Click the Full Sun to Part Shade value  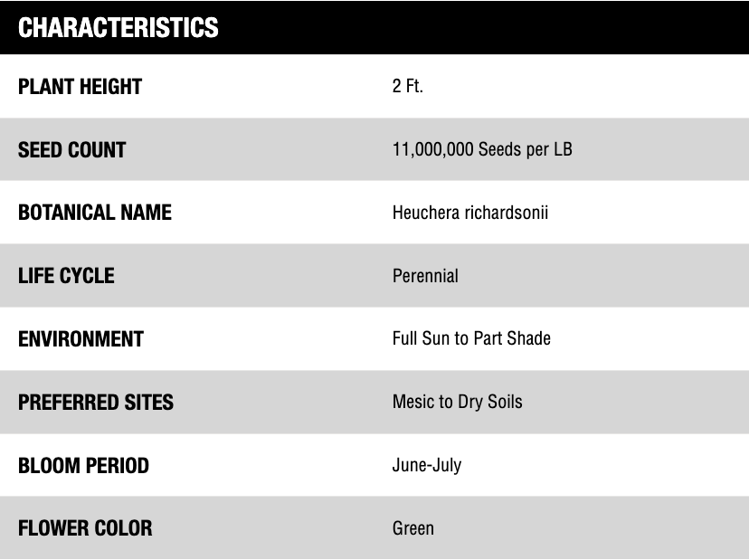(471, 338)
